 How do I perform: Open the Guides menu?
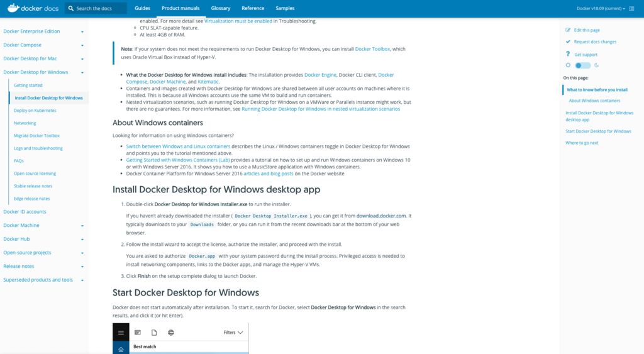pos(143,8)
